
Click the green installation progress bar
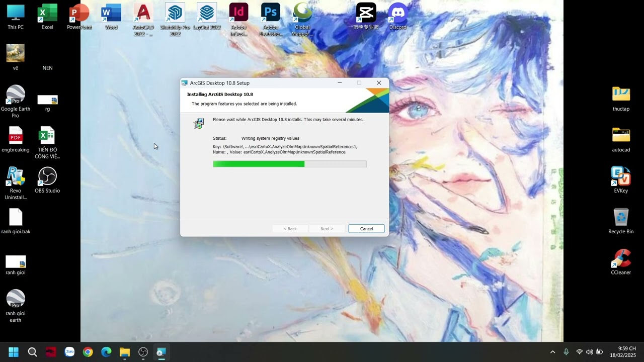pyautogui.click(x=289, y=164)
